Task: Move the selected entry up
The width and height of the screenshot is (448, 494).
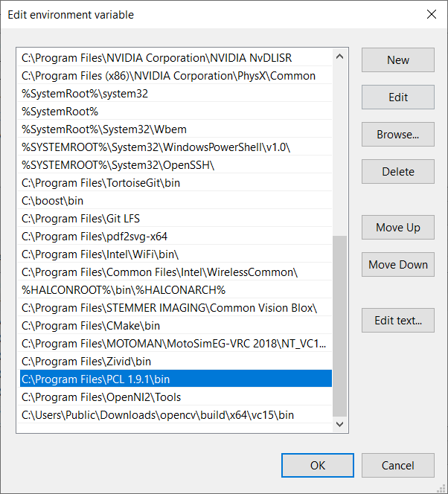Action: click(398, 227)
